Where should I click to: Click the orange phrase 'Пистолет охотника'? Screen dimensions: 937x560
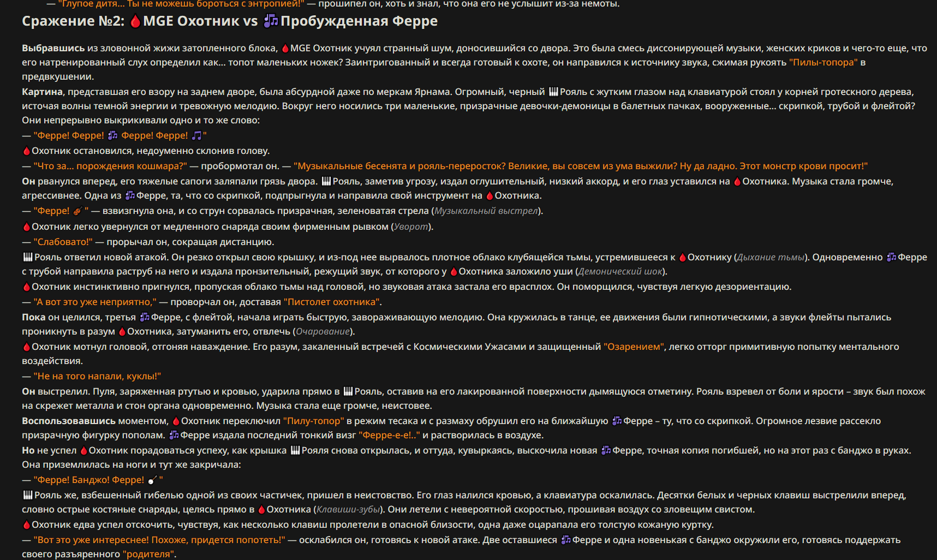tap(332, 302)
